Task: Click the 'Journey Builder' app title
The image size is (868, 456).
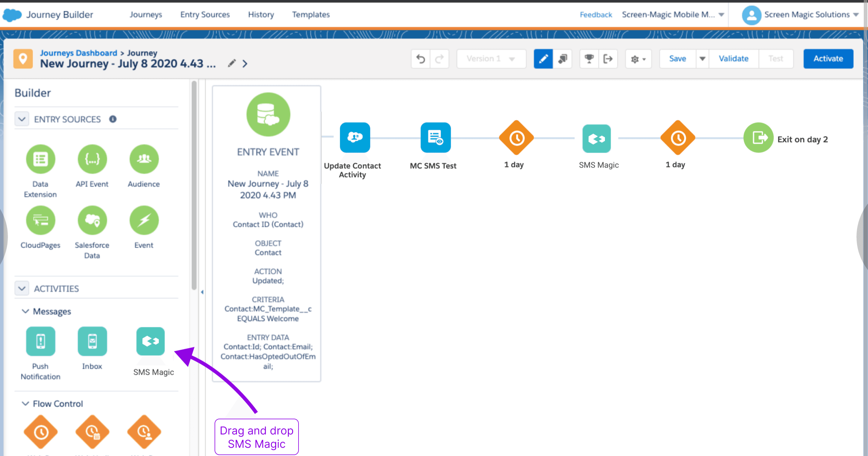Action: [x=60, y=15]
